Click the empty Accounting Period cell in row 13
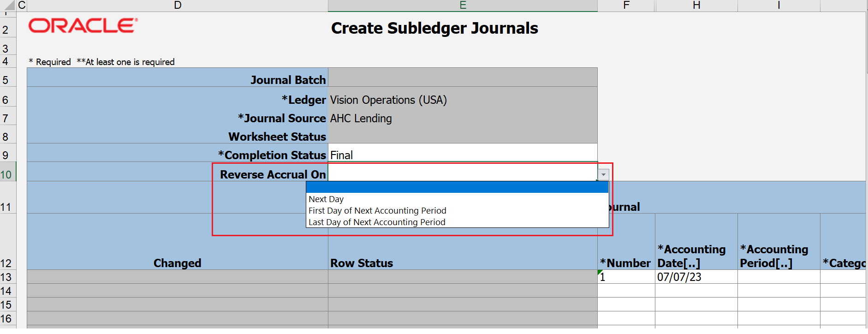Screen dimensions: 868x334 [x=779, y=277]
